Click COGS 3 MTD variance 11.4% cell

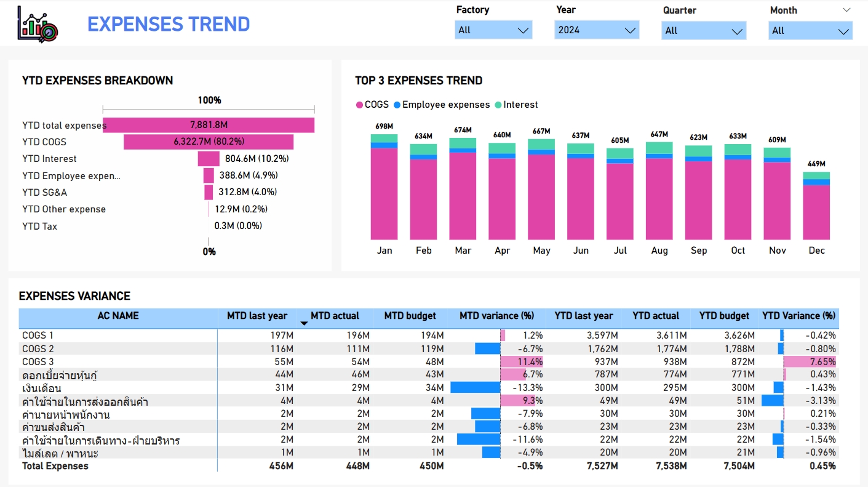[522, 361]
